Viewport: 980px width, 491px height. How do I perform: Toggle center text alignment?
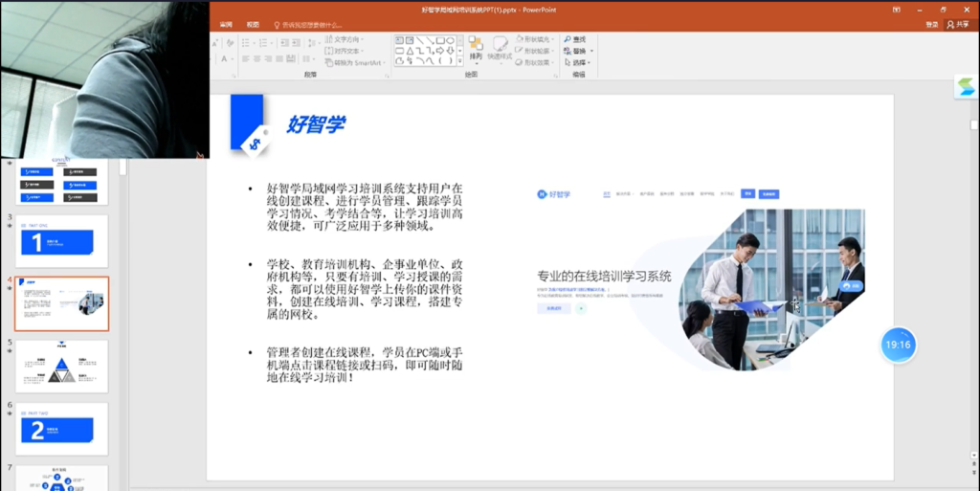[x=256, y=58]
